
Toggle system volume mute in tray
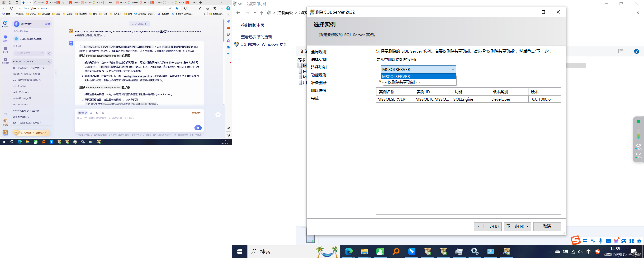coord(581,252)
